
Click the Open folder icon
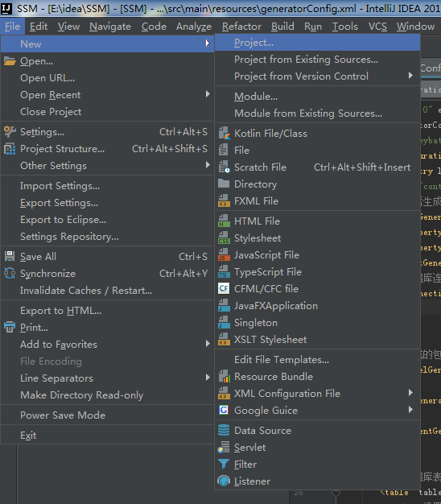10,60
